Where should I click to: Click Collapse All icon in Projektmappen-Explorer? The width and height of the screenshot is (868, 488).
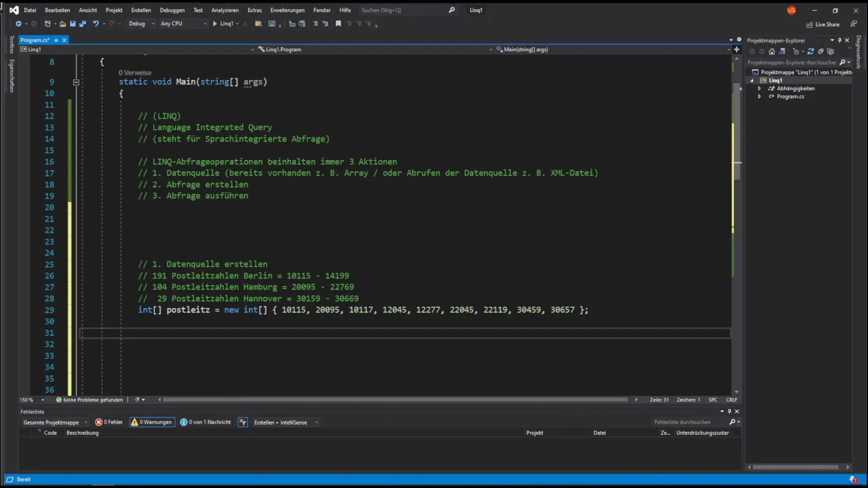click(821, 52)
